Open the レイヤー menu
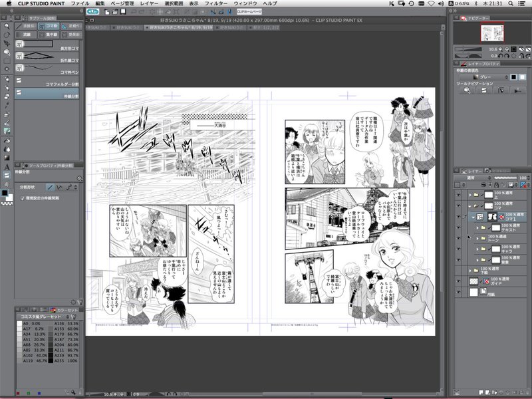 click(x=149, y=3)
